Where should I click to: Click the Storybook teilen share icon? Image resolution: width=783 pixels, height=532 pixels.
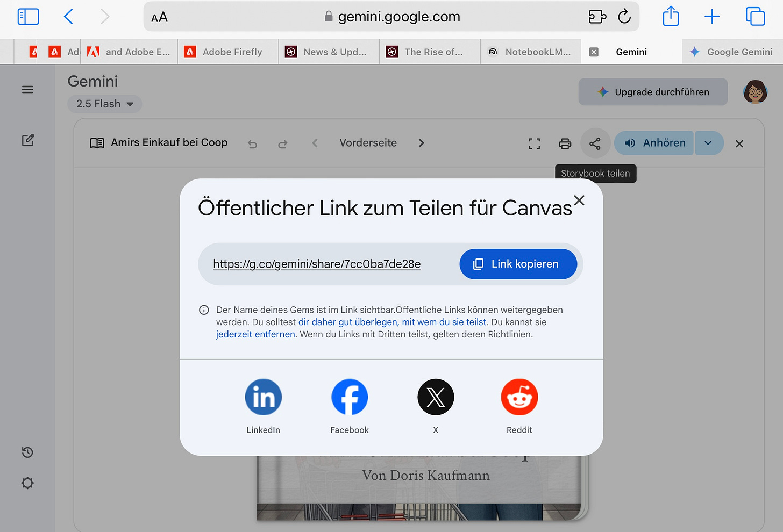click(595, 143)
